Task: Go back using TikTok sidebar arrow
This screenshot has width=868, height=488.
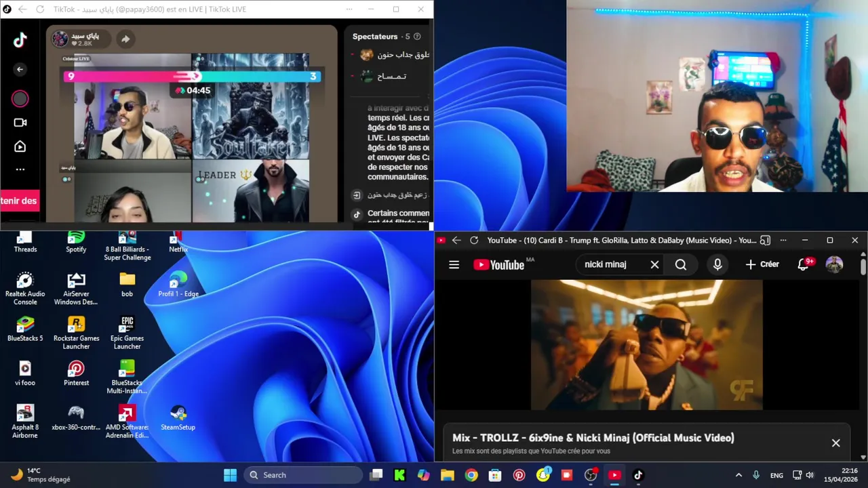Action: pyautogui.click(x=20, y=69)
